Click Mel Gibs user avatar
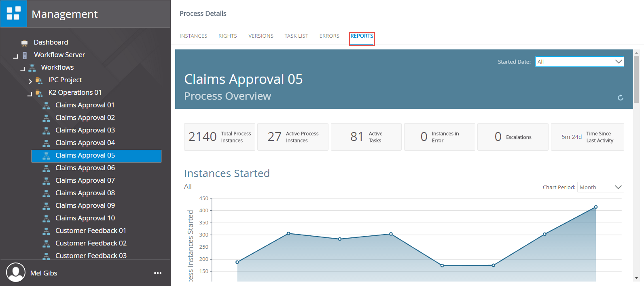 pyautogui.click(x=16, y=272)
